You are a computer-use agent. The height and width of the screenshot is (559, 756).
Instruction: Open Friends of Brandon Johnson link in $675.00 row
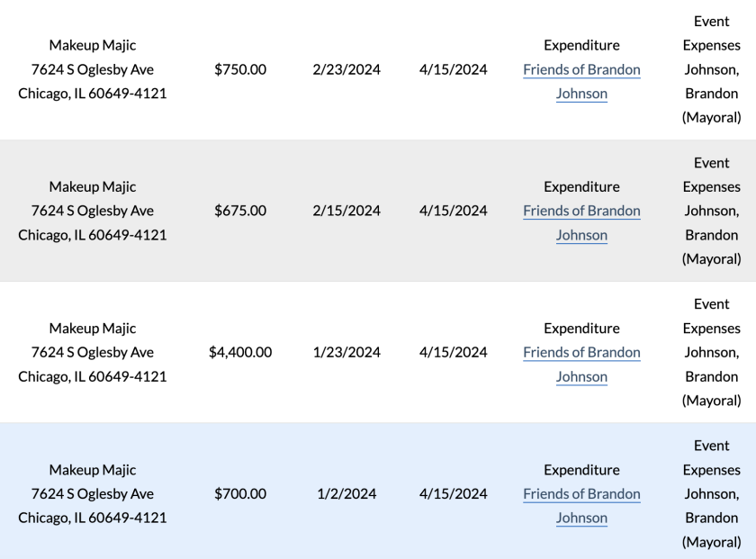tap(581, 212)
